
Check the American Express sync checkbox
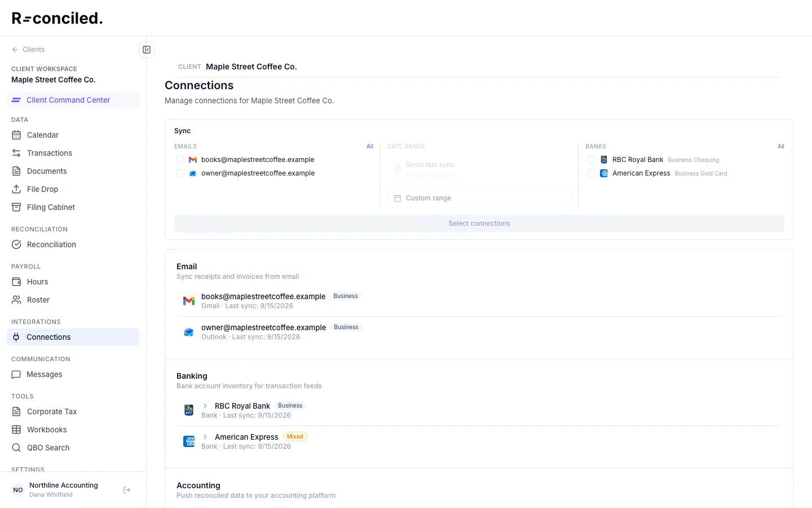pyautogui.click(x=592, y=173)
